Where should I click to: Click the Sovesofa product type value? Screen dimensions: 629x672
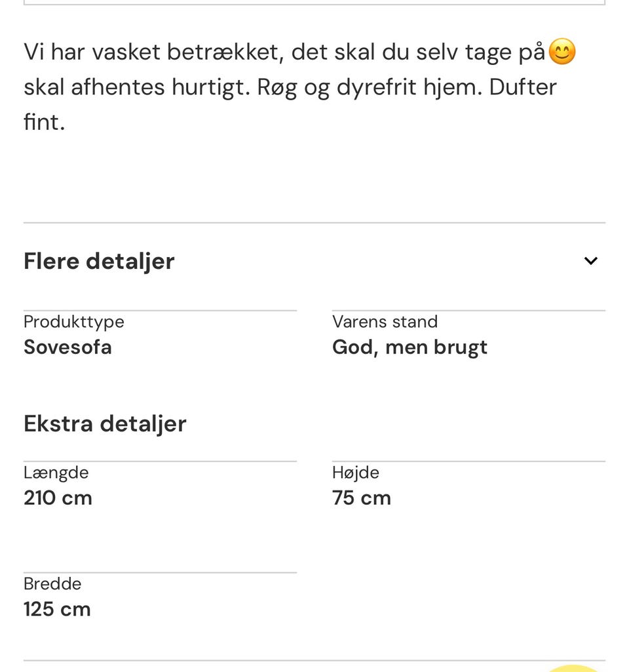pyautogui.click(x=67, y=347)
